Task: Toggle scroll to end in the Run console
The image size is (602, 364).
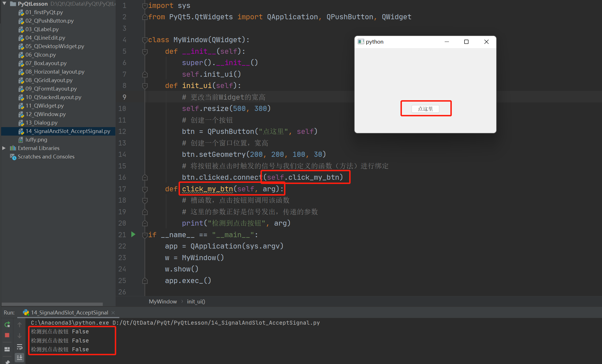Action: (x=20, y=357)
